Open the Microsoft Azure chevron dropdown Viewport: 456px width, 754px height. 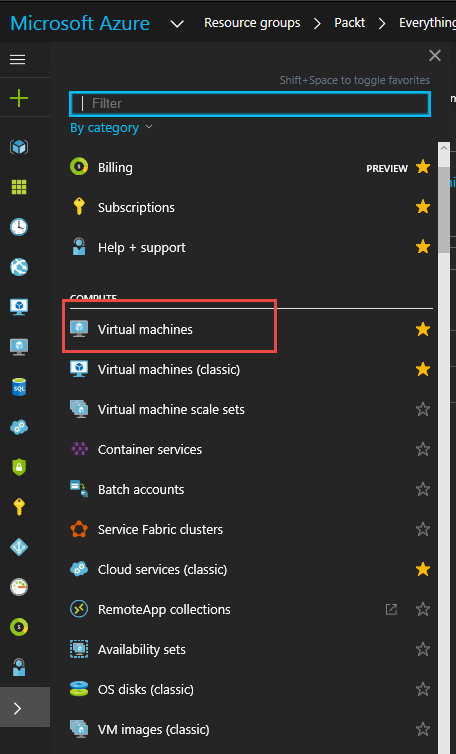(177, 23)
